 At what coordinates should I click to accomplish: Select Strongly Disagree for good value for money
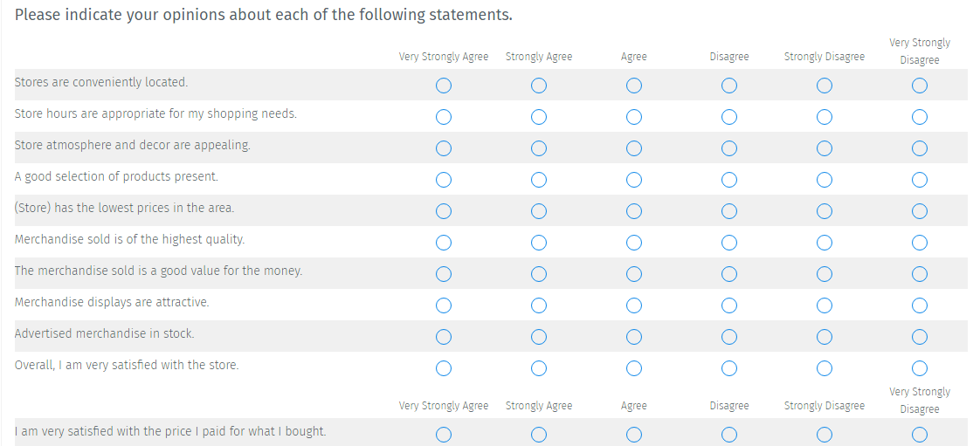[x=825, y=274]
